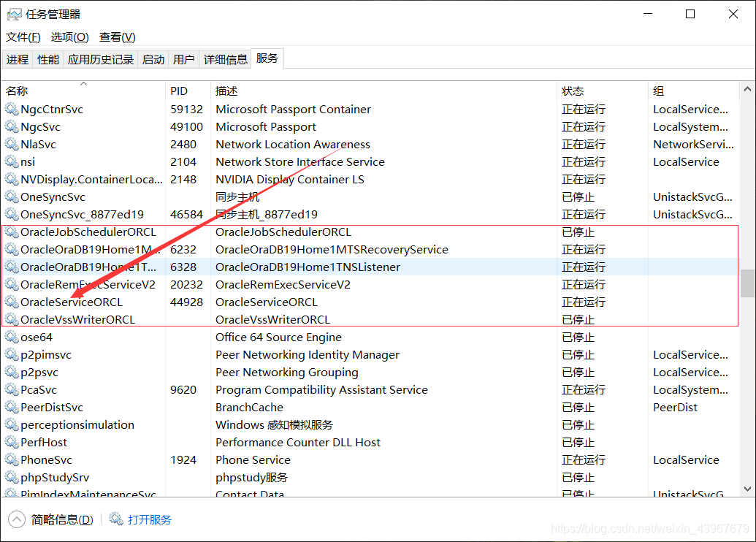Switch to the 性能 tab

coord(48,59)
